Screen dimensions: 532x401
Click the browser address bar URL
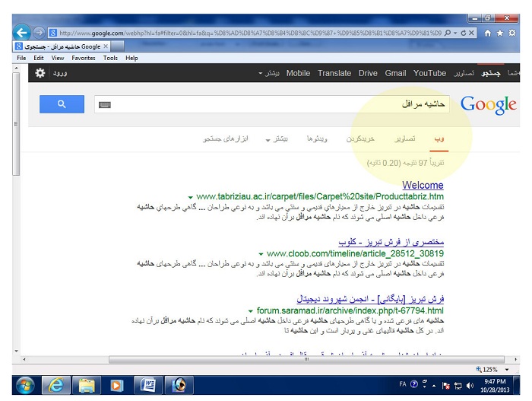coord(250,33)
